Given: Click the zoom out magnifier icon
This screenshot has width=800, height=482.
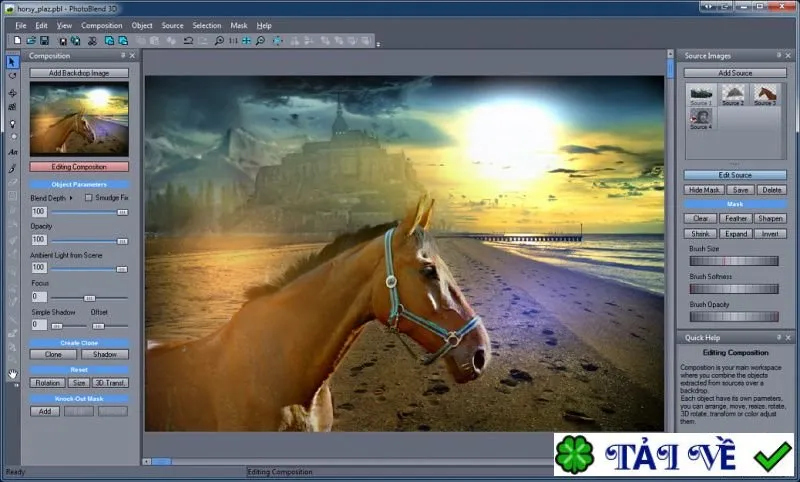Looking at the screenshot, I should (x=260, y=40).
